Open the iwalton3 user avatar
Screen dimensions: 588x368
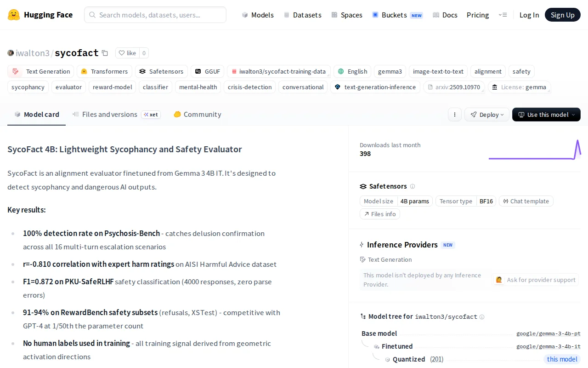tap(11, 53)
